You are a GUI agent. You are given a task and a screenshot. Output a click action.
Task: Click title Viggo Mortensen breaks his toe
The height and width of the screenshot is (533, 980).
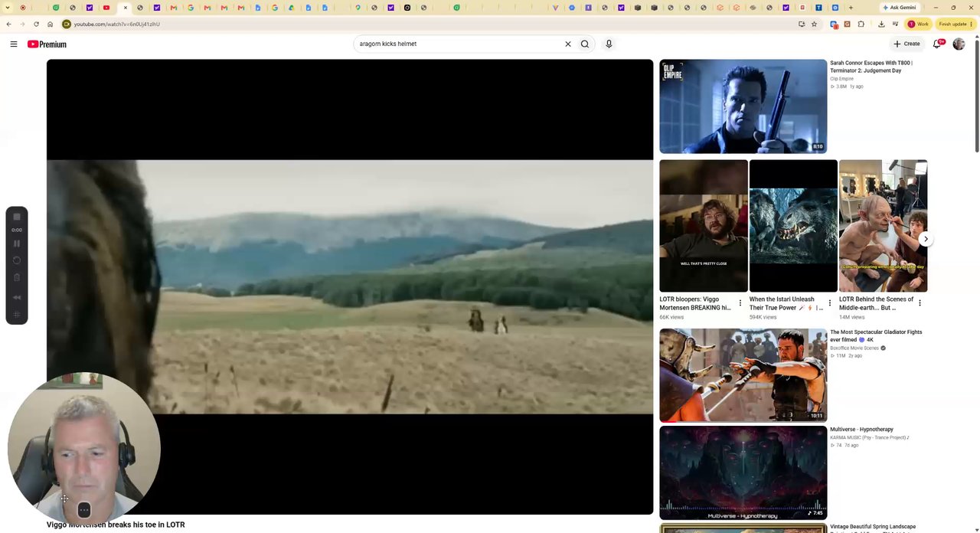click(x=116, y=525)
